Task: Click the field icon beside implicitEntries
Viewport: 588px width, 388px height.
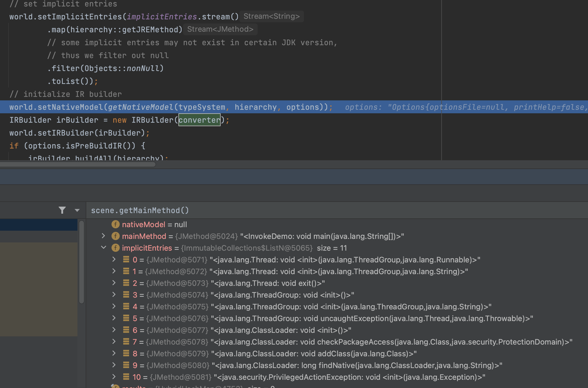Action: 116,248
